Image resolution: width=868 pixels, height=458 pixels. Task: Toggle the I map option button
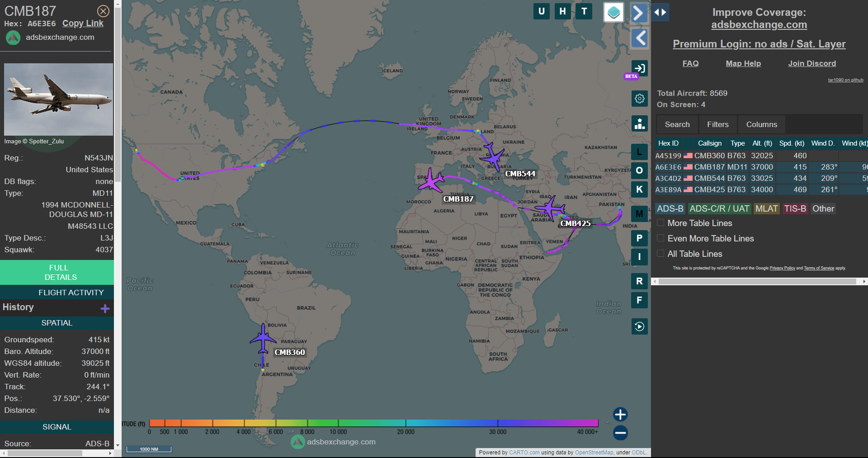coord(639,257)
